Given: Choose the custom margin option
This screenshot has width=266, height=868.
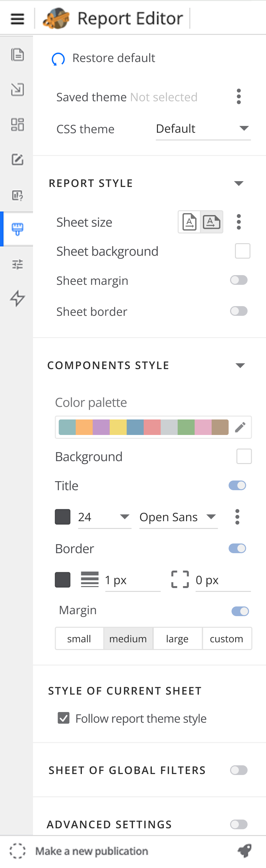Looking at the screenshot, I should coord(227,638).
